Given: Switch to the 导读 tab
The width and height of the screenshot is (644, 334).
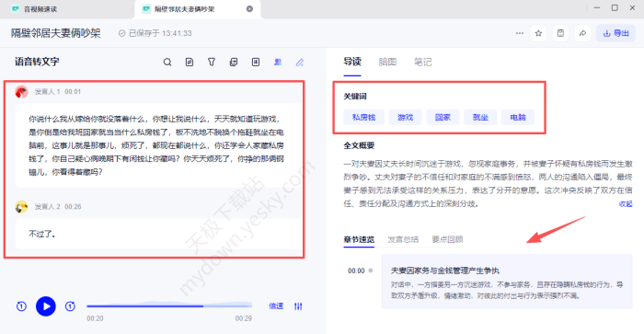Looking at the screenshot, I should click(x=352, y=62).
